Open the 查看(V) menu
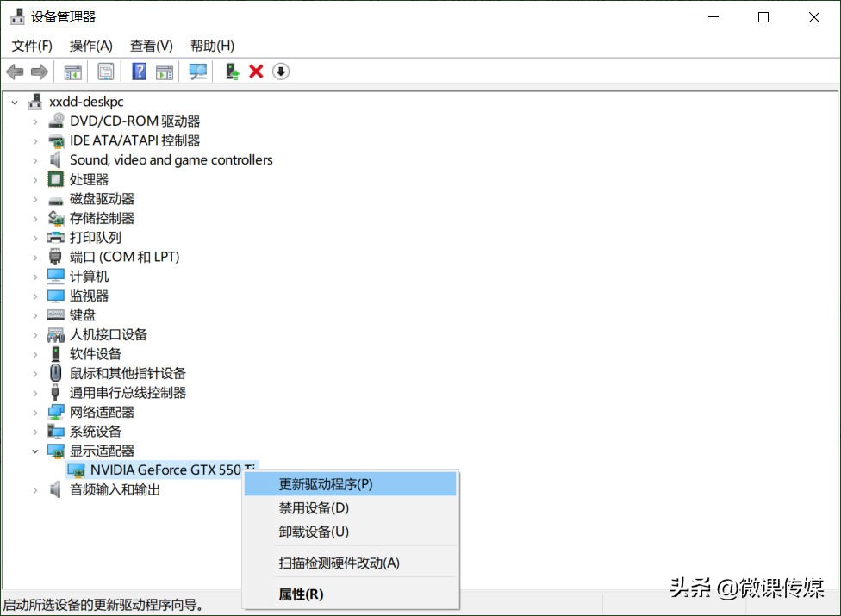This screenshot has width=841, height=616. point(151,46)
